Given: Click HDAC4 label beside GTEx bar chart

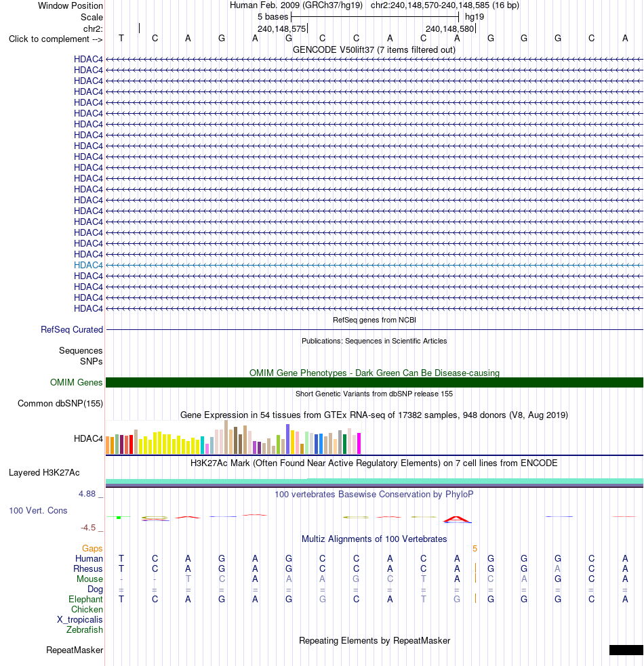Looking at the screenshot, I should (88, 438).
